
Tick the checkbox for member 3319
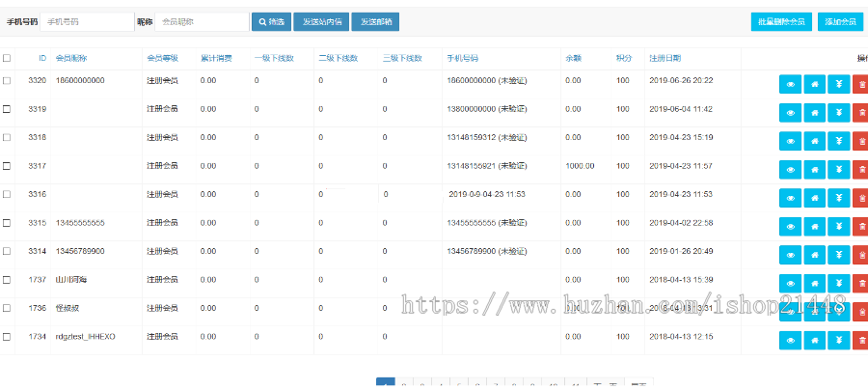7,109
